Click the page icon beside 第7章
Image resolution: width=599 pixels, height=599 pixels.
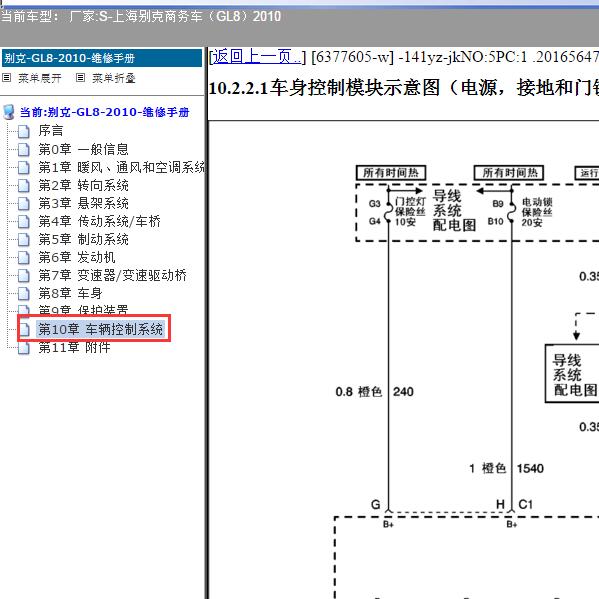24,276
